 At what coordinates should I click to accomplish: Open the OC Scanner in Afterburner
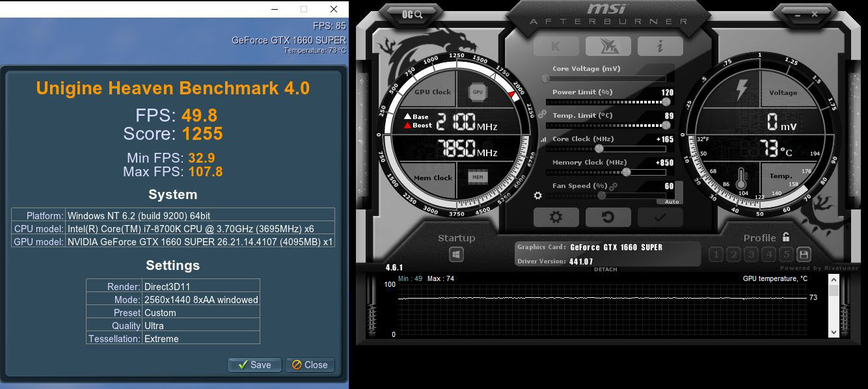(x=412, y=14)
